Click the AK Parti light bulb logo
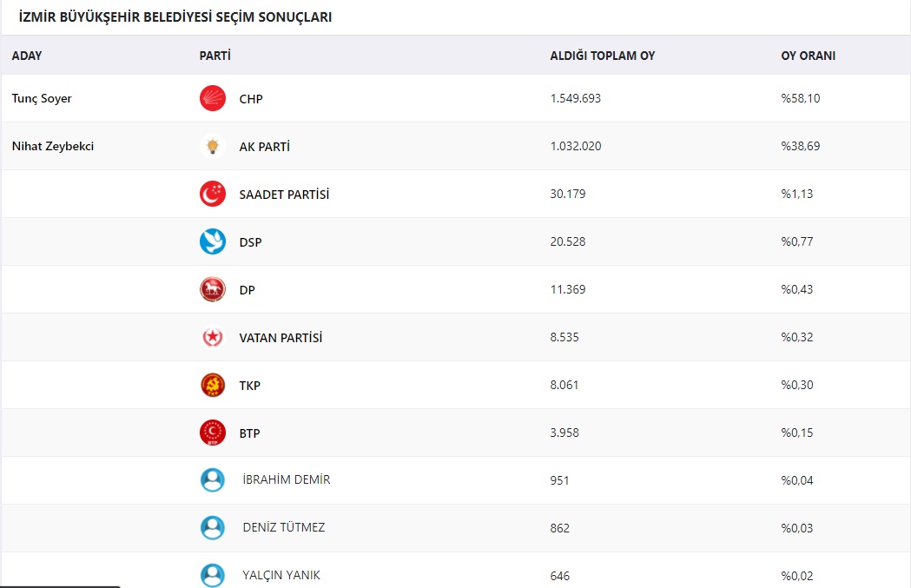911x588 pixels. [x=213, y=147]
